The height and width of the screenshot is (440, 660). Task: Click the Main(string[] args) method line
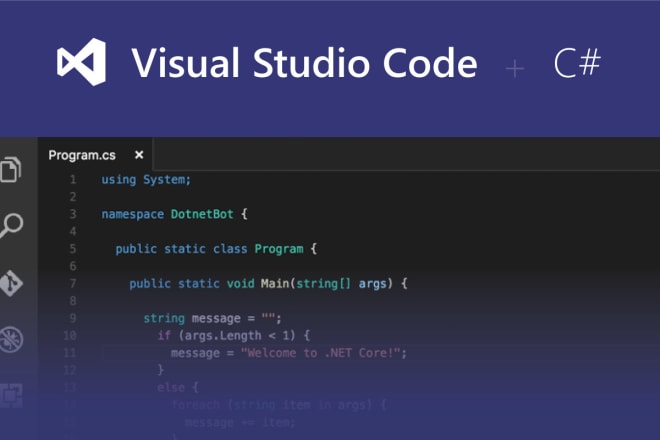268,283
